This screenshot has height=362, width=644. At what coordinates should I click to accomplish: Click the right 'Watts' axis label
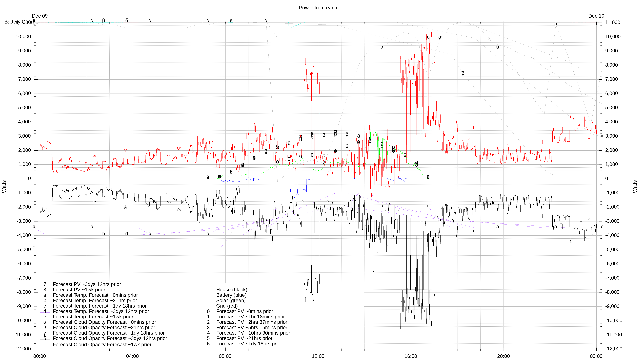pyautogui.click(x=635, y=187)
